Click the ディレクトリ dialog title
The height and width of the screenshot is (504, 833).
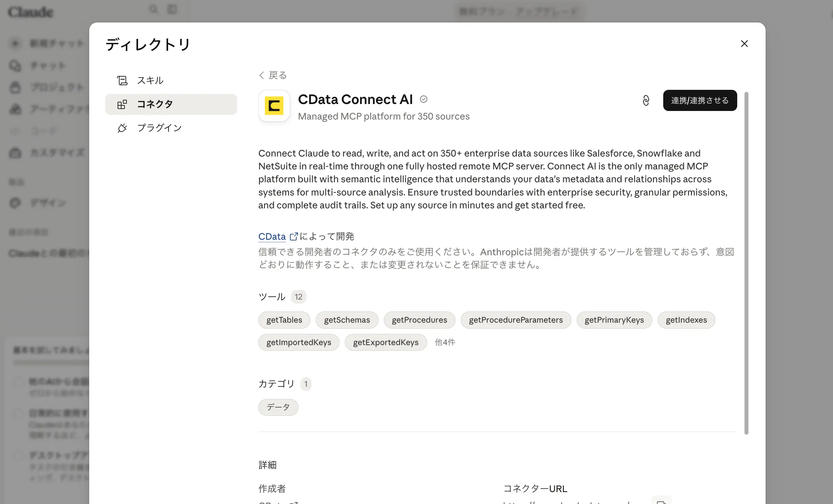(148, 44)
